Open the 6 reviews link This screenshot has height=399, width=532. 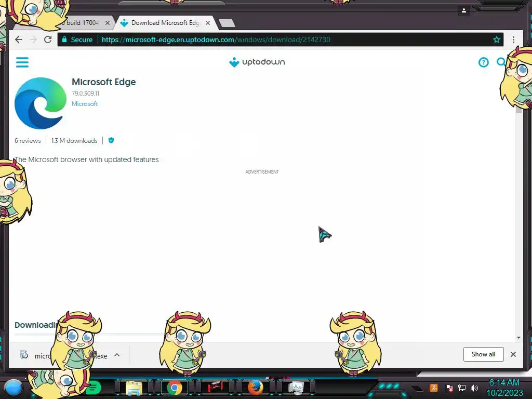[x=28, y=141]
